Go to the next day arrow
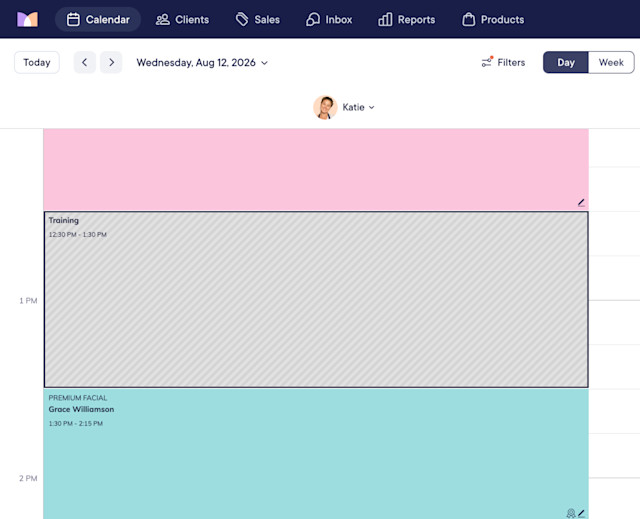The height and width of the screenshot is (519, 640). (x=111, y=62)
